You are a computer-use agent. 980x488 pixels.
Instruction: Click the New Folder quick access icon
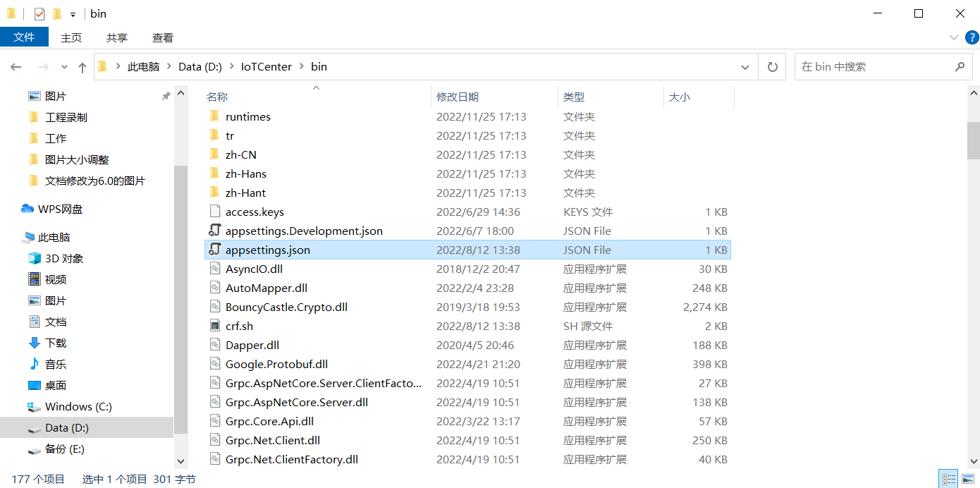point(57,13)
